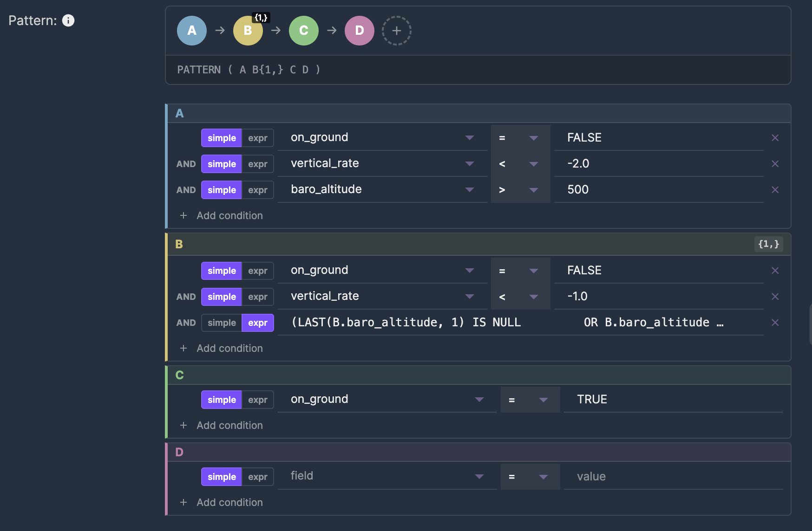The image size is (812, 531).
Task: Switch C on_ground row to expr mode
Action: (258, 400)
